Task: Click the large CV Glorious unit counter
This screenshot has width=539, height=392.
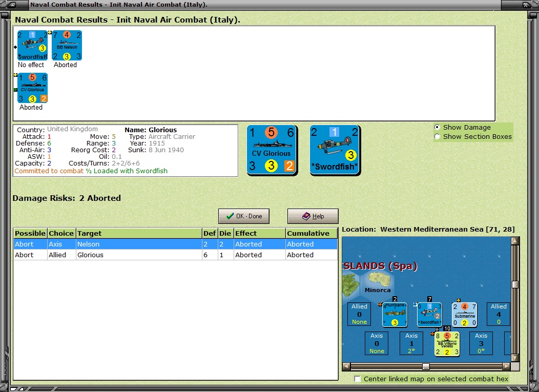Action: pos(272,150)
